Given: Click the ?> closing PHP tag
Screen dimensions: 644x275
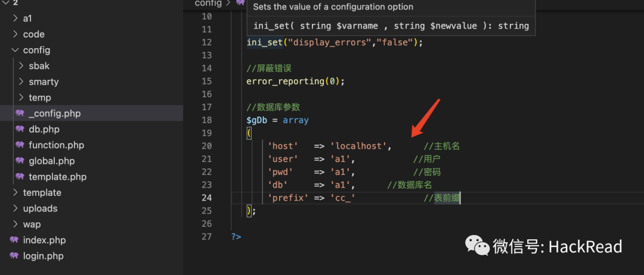Looking at the screenshot, I should (236, 236).
